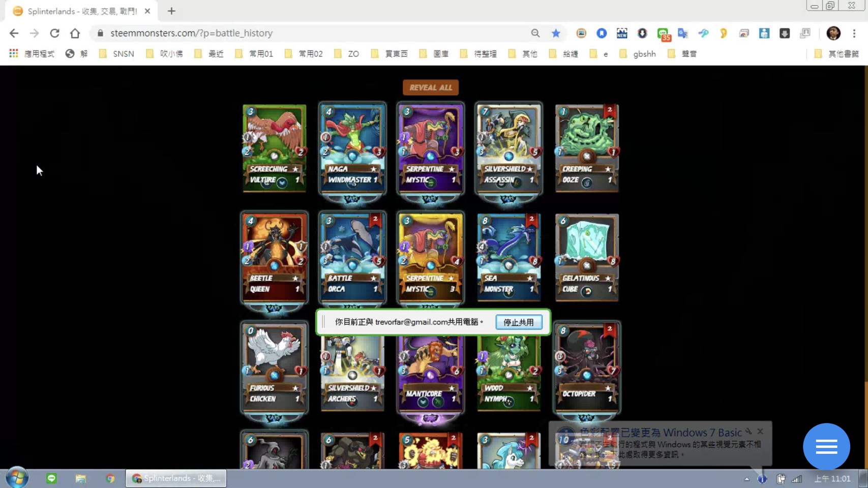Click the extension icon with 35 badge
This screenshot has height=488, width=868.
(663, 34)
